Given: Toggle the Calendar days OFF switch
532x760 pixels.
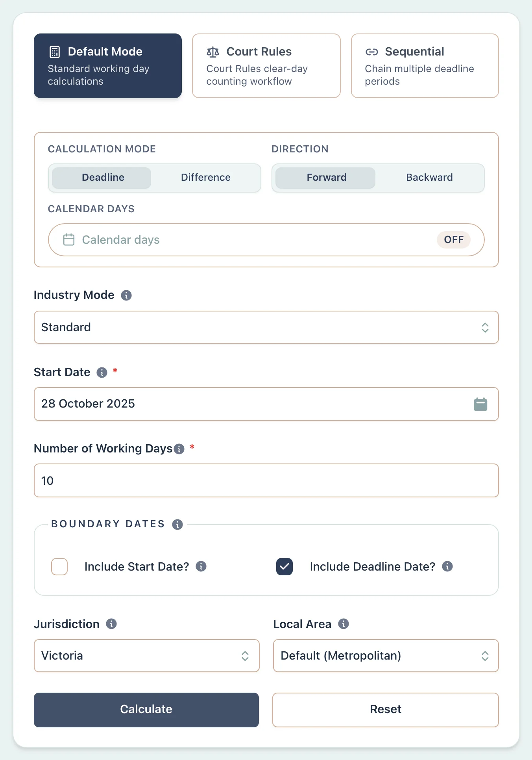Looking at the screenshot, I should [x=453, y=240].
